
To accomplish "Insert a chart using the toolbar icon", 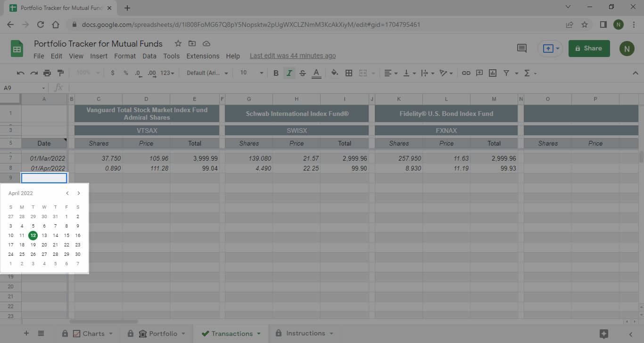I will (493, 73).
